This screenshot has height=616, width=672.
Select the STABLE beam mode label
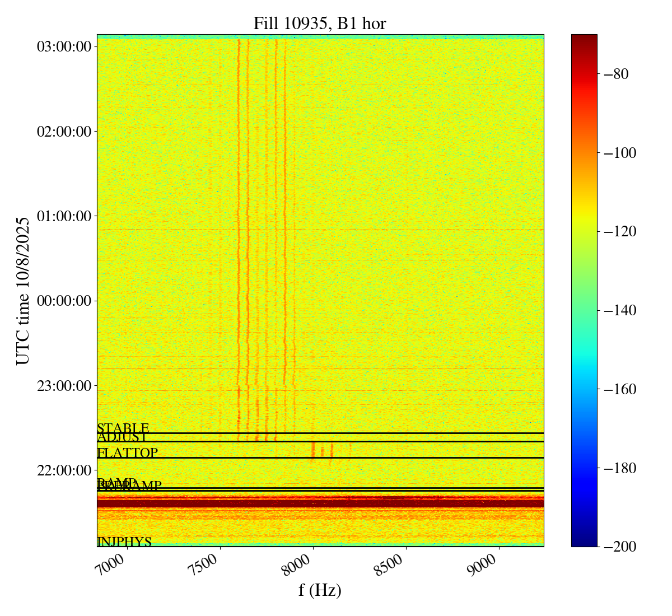click(x=123, y=428)
